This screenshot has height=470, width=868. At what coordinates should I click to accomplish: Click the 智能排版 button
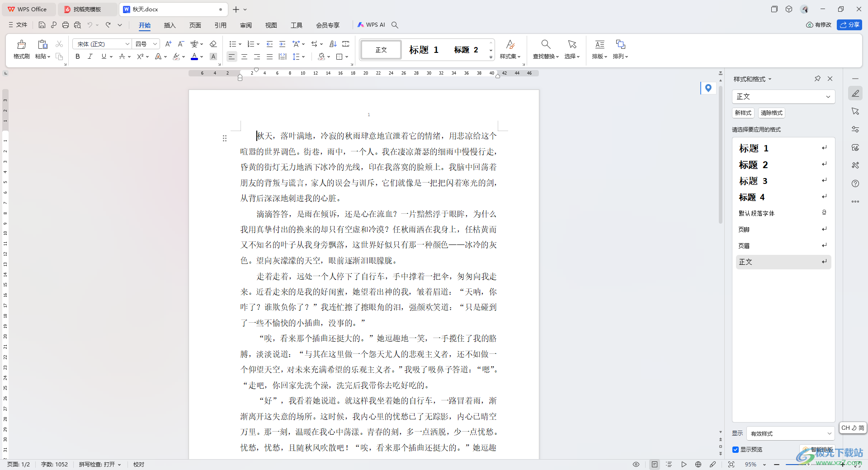point(816,450)
